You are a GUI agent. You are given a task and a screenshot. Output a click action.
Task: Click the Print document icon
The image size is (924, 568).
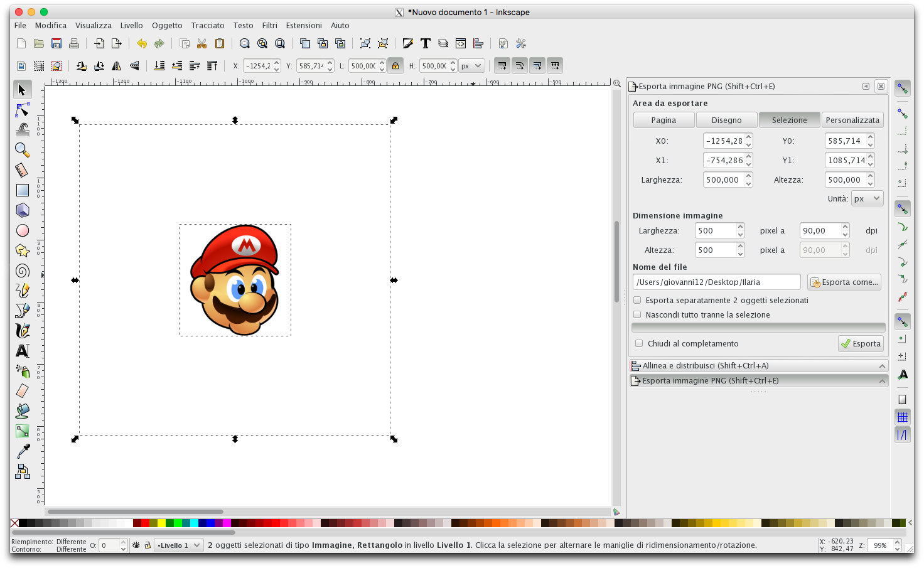74,43
